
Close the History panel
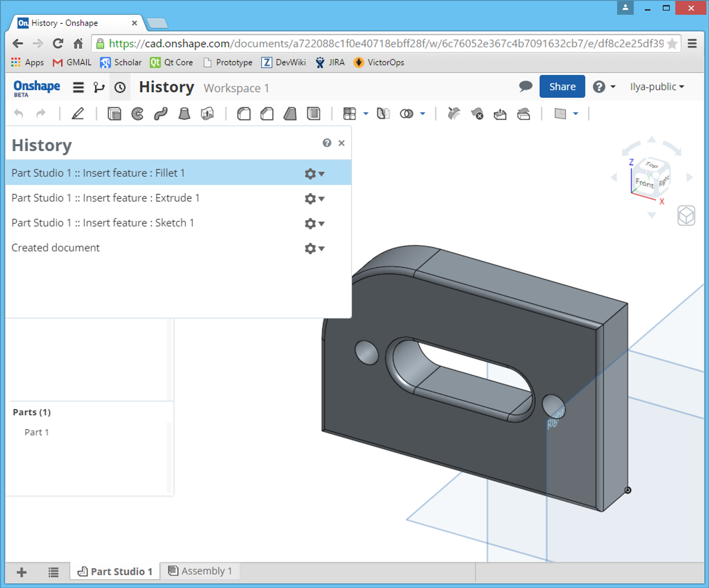(341, 143)
